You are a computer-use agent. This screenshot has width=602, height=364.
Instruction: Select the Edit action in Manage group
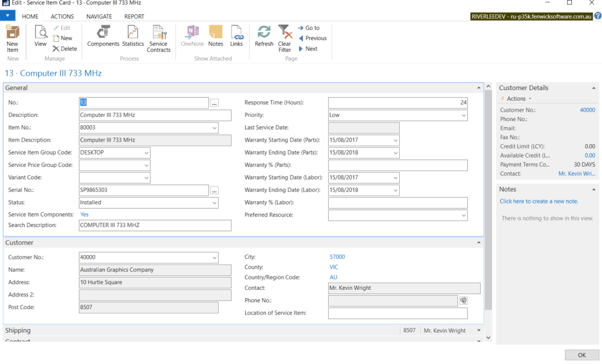[x=62, y=28]
